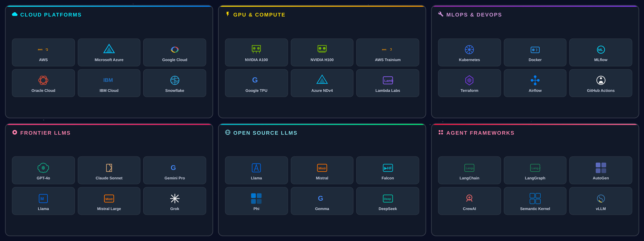Viewport: 644px width, 241px height.
Task: Open the Google Cloud logo icon
Action: (175, 49)
